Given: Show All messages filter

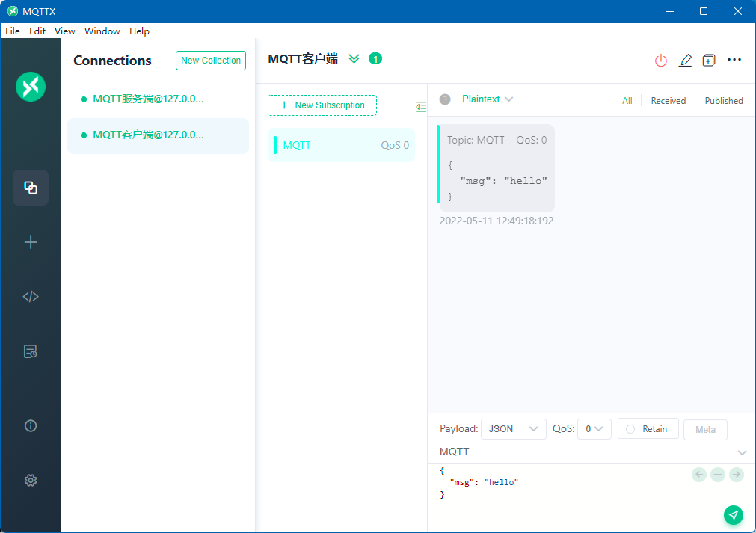Looking at the screenshot, I should (x=627, y=101).
